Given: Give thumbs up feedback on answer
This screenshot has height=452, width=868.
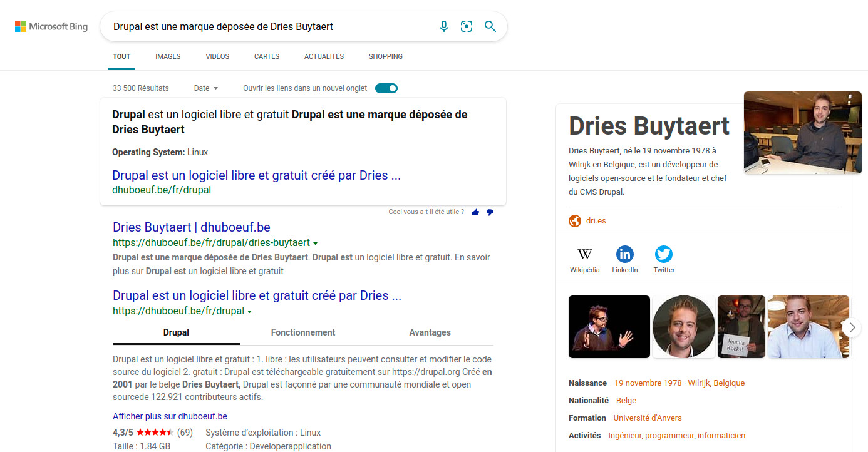Looking at the screenshot, I should point(476,212).
